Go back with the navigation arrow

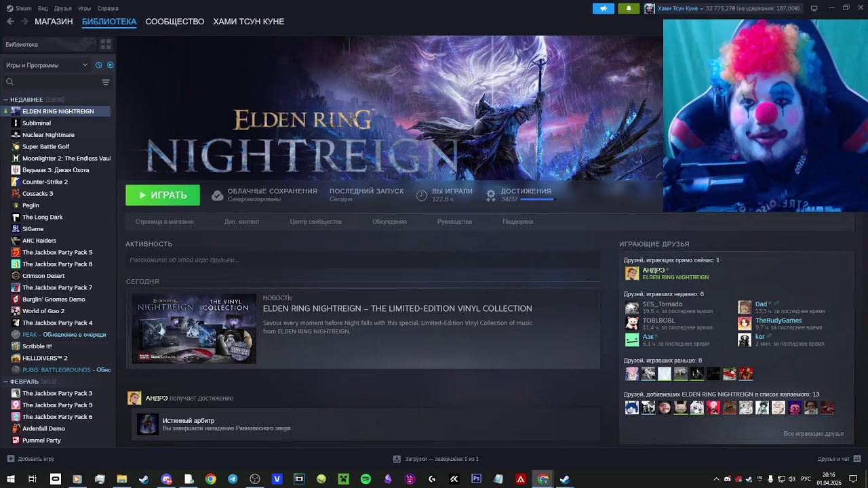pyautogui.click(x=10, y=22)
